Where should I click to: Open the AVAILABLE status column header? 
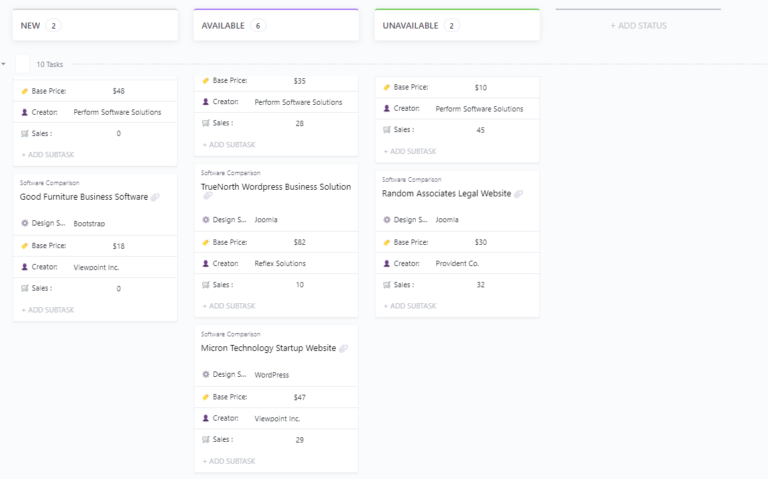[222, 26]
